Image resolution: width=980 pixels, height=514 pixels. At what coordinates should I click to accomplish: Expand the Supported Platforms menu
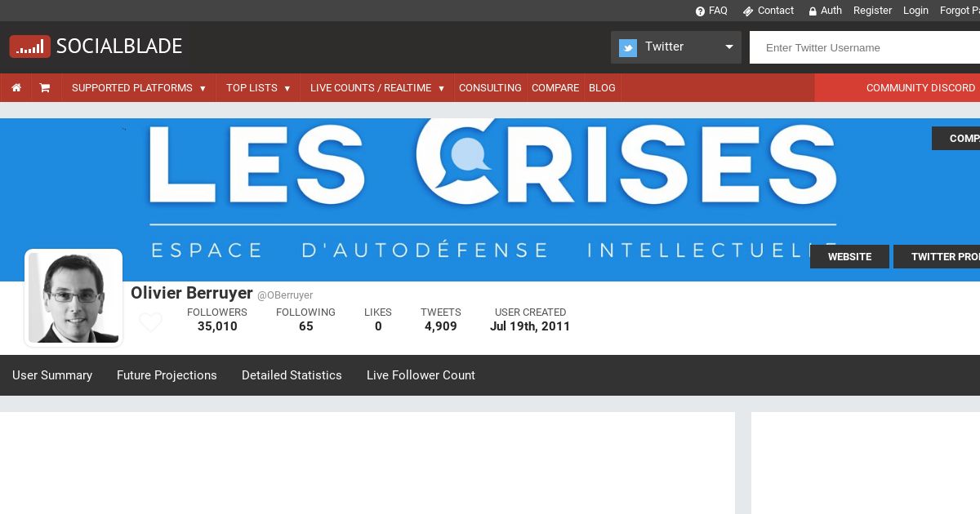(x=139, y=88)
